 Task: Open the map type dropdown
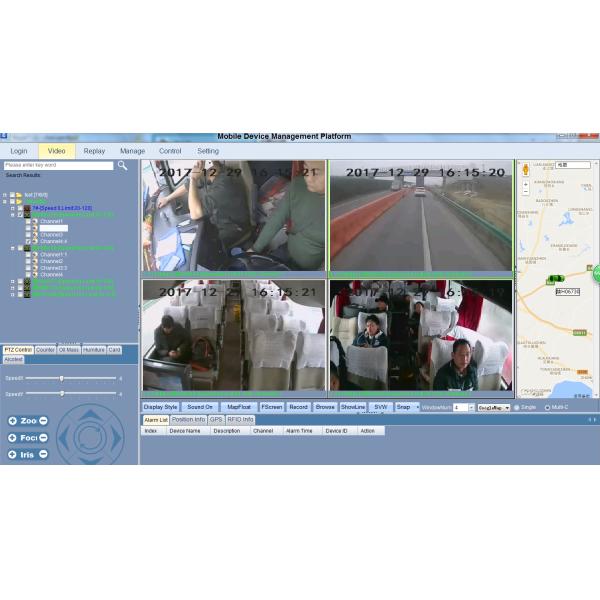(x=493, y=407)
